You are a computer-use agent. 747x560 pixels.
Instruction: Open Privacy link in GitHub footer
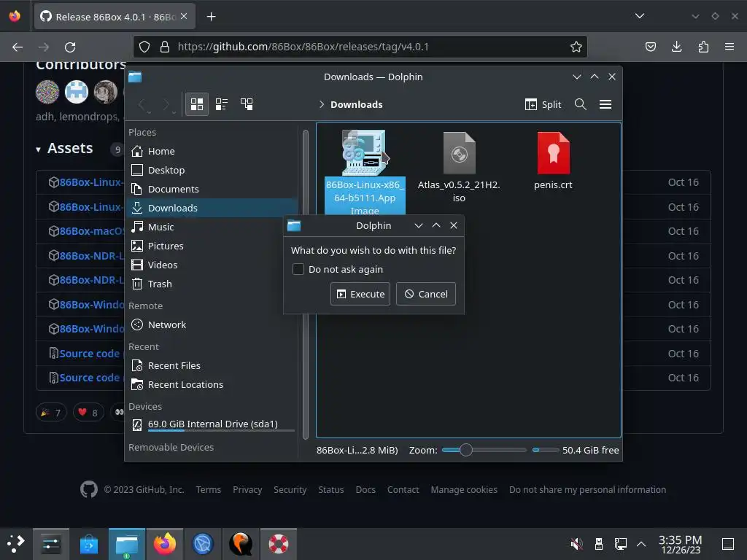tap(247, 489)
